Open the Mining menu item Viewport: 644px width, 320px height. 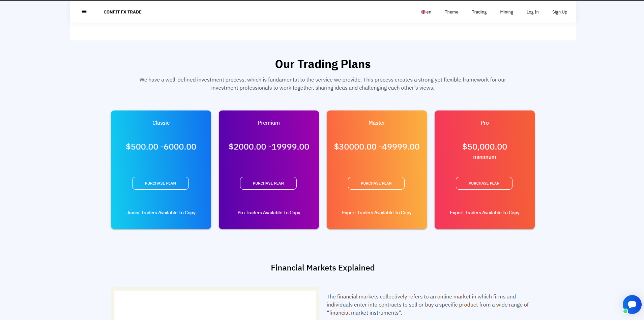tap(506, 12)
